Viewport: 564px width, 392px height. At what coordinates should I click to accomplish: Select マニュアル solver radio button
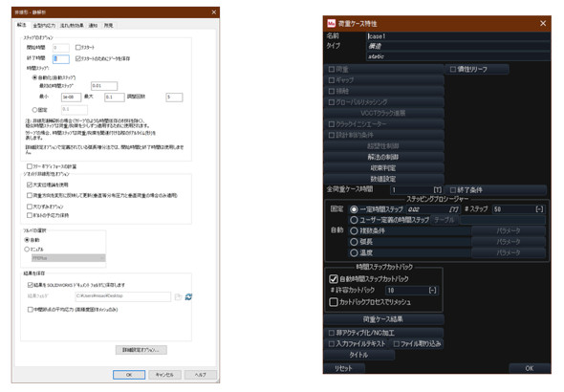tap(27, 249)
